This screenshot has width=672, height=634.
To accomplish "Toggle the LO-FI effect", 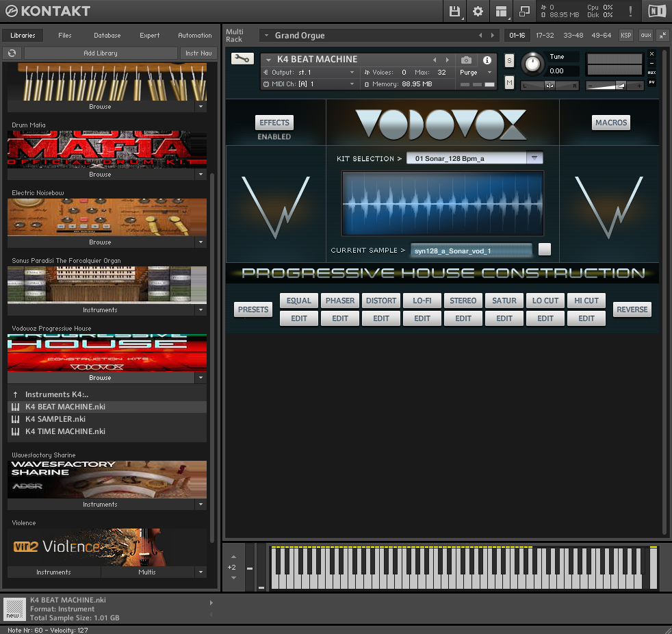I will (422, 301).
